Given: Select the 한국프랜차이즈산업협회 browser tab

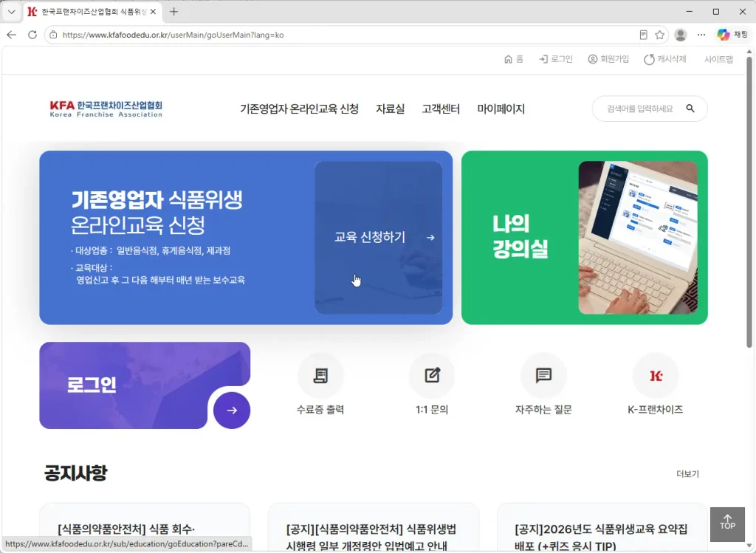Looking at the screenshot, I should [x=92, y=12].
